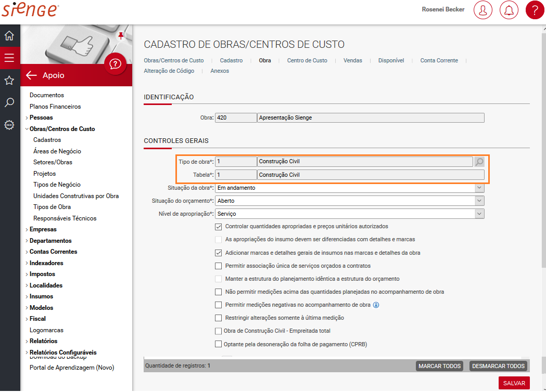Enable Permitir associação única de serviços
Viewport: 546px width, 392px height.
click(x=218, y=266)
